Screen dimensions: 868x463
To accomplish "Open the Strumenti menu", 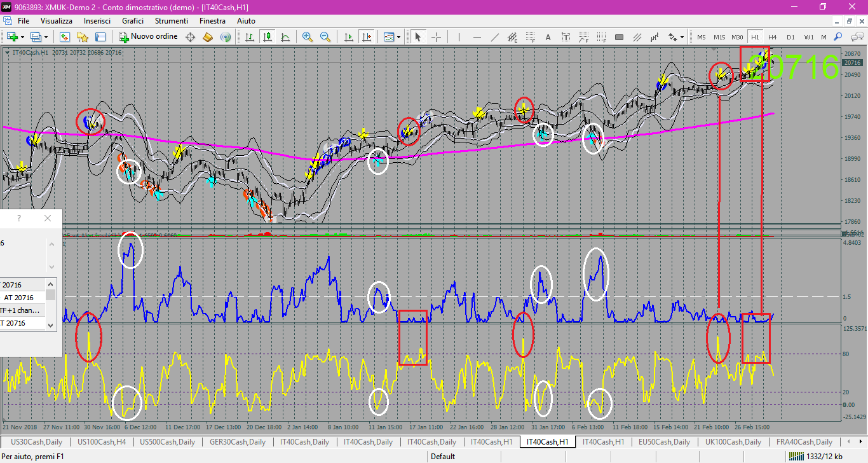I will coord(172,21).
